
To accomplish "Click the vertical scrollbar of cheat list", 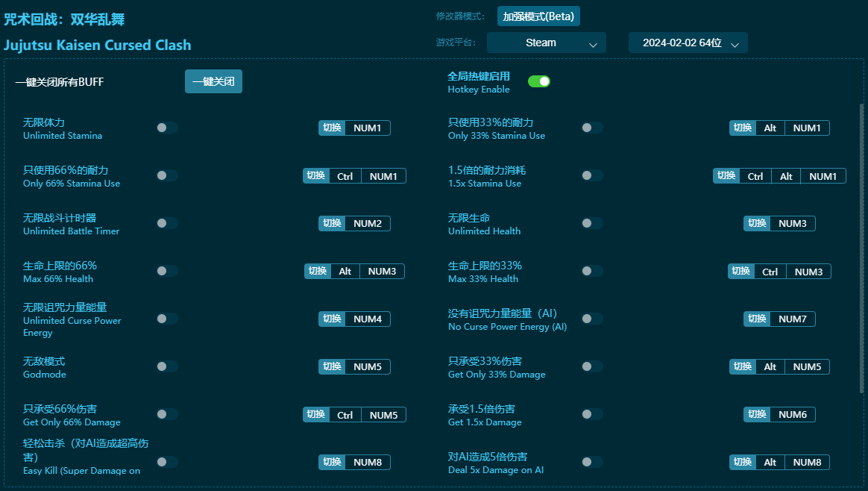I will tap(861, 248).
